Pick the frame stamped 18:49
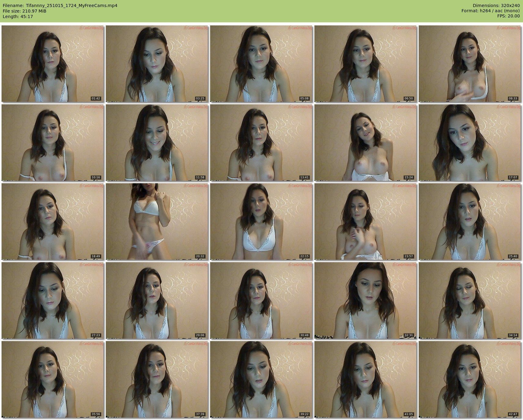The image size is (523, 420). 52,221
